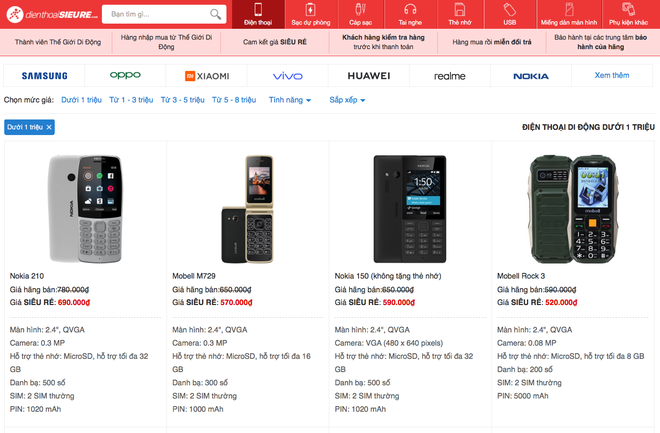Filter by Samsung brand logo
660x433 pixels.
[x=44, y=76]
